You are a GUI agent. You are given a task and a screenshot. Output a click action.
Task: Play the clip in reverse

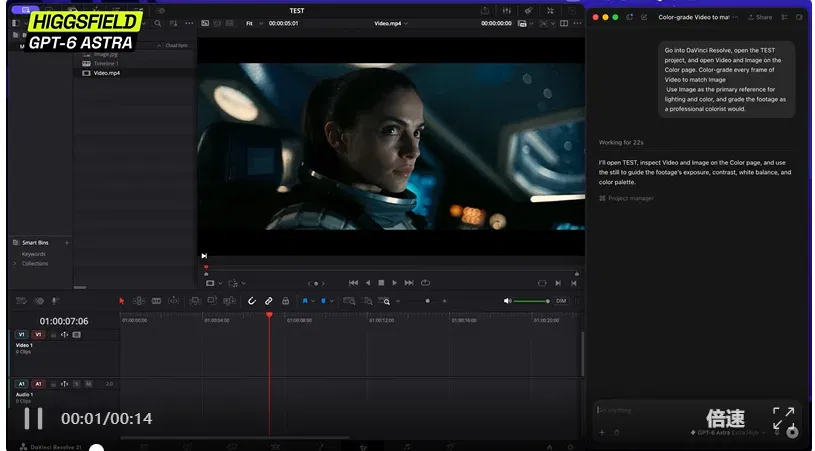click(368, 283)
